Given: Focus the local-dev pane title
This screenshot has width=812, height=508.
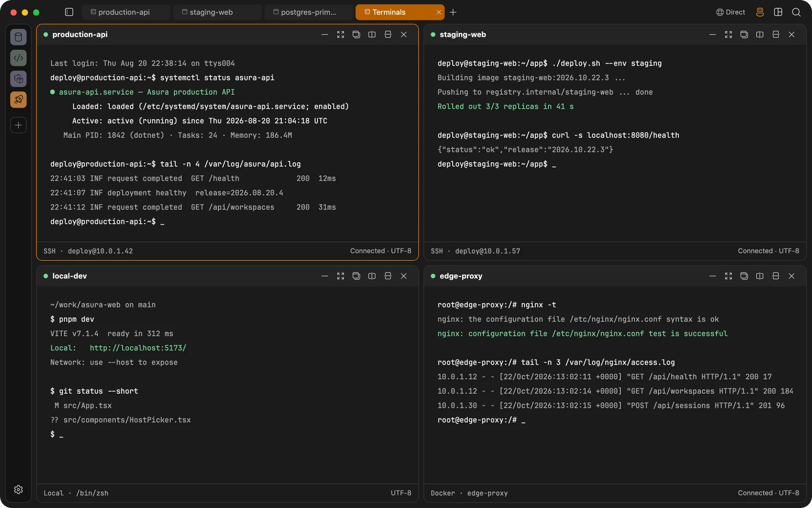Looking at the screenshot, I should pyautogui.click(x=70, y=276).
